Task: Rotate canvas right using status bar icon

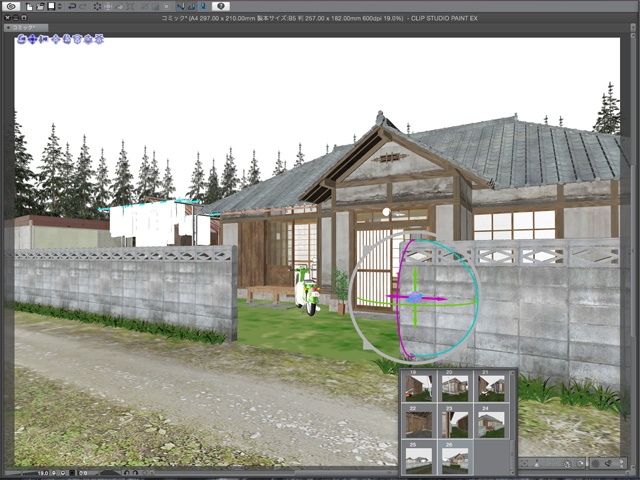Action: click(136, 473)
